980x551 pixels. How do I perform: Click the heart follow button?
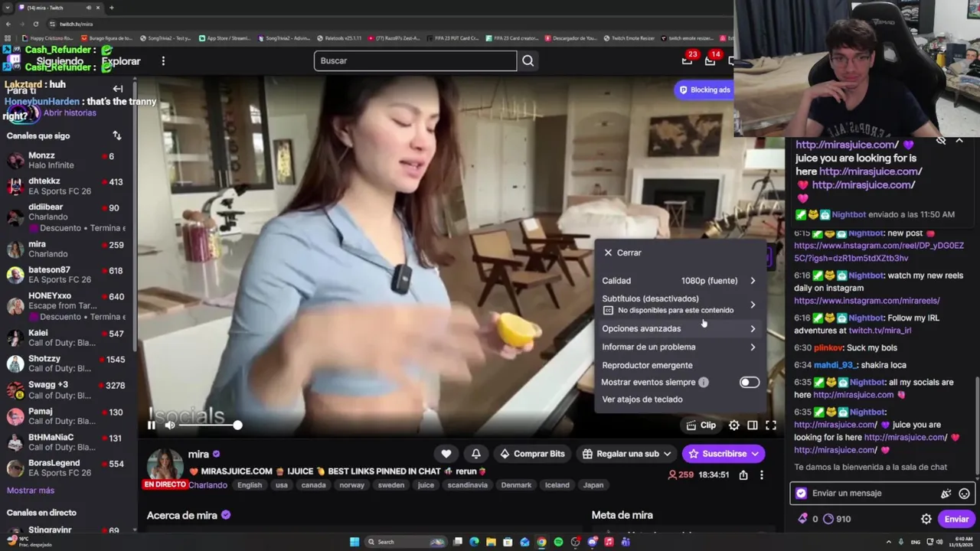[x=446, y=454]
